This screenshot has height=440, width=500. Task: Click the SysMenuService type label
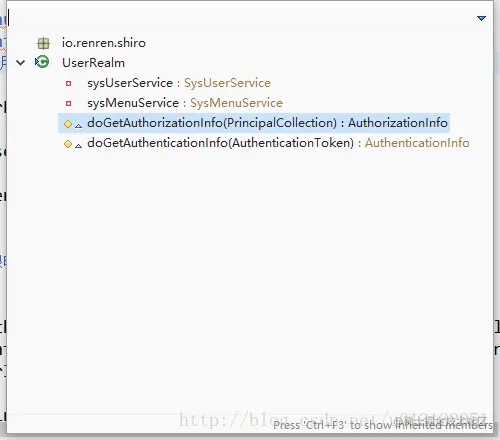[236, 103]
